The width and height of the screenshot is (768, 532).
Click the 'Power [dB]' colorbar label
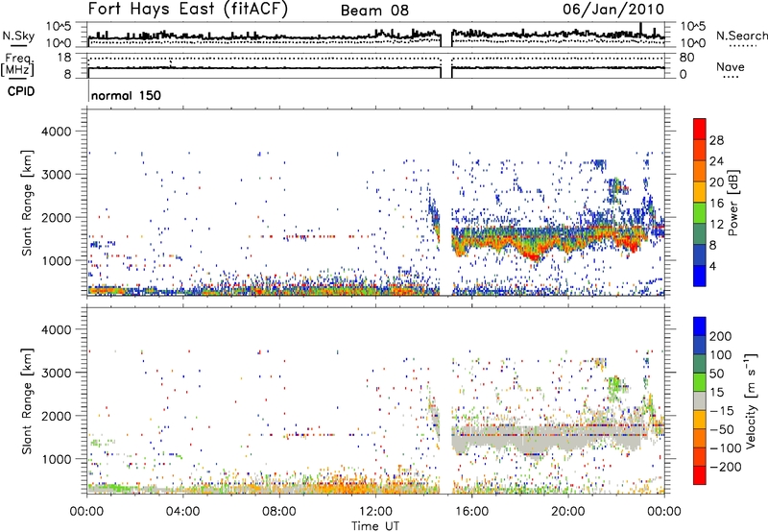(732, 203)
